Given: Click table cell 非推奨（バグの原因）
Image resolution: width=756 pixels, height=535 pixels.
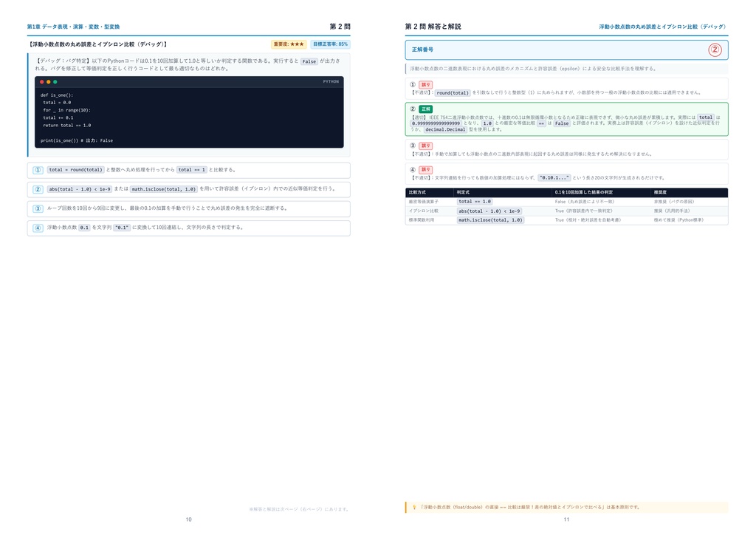Looking at the screenshot, I should (x=674, y=202).
